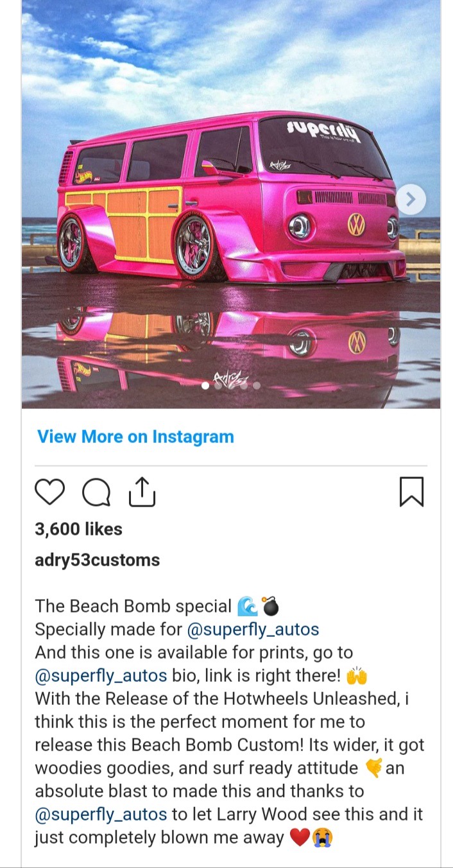View the 3,600 likes list
The width and height of the screenshot is (453, 868).
point(78,529)
